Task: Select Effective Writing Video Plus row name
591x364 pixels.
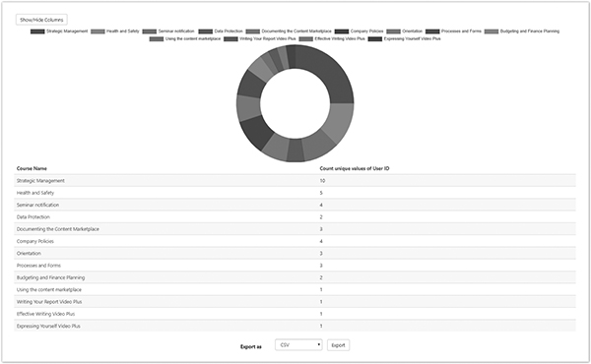Action: click(x=45, y=314)
